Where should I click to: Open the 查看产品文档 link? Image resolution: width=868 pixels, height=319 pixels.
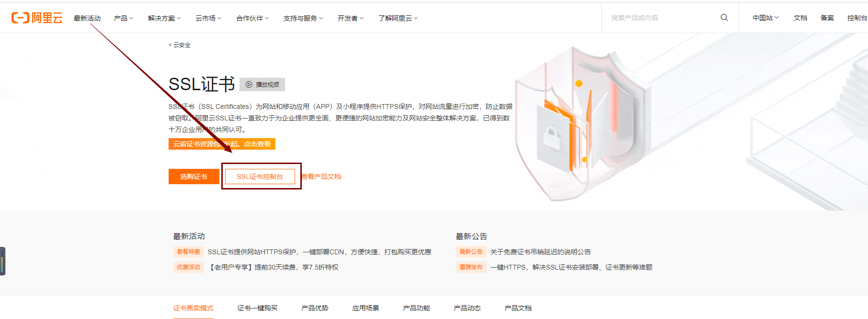click(x=321, y=177)
